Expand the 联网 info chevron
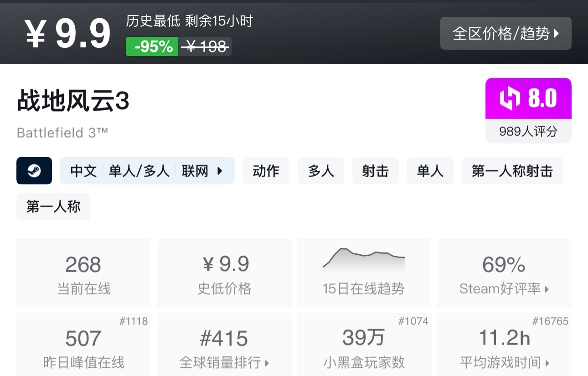The image size is (588, 376). pos(219,170)
